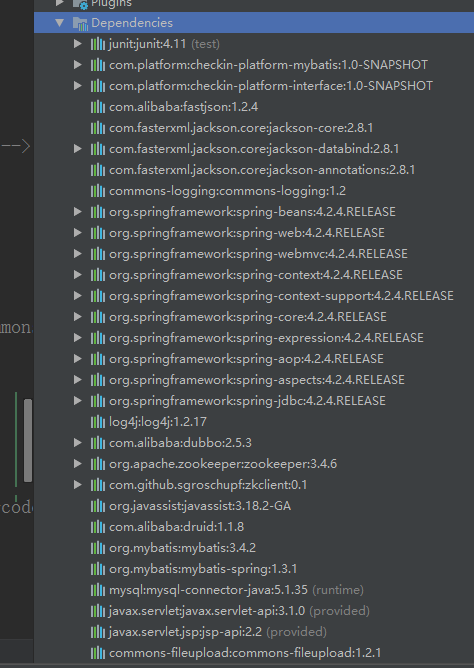The image size is (474, 668).
Task: Click library icon of checkin-platform-mybatis
Action: pyautogui.click(x=98, y=64)
